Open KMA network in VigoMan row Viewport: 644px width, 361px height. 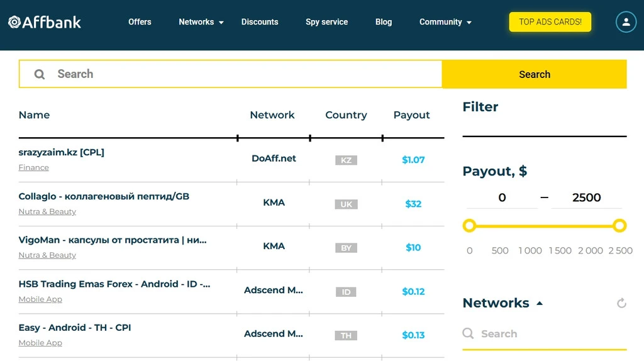tap(274, 246)
